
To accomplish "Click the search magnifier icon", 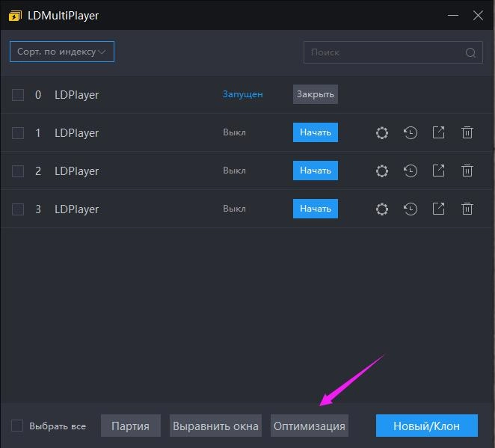I will pyautogui.click(x=470, y=52).
